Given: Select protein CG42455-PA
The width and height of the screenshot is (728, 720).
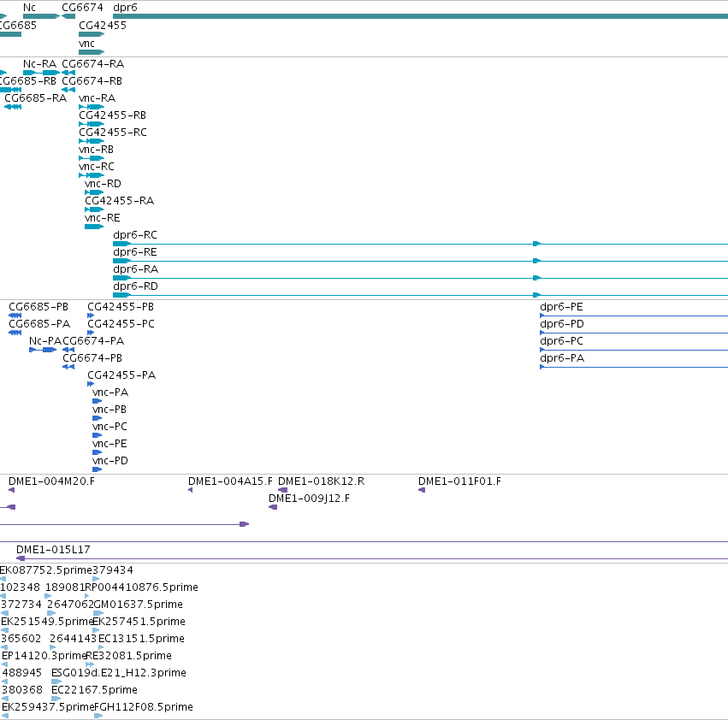Looking at the screenshot, I should click(x=121, y=375).
